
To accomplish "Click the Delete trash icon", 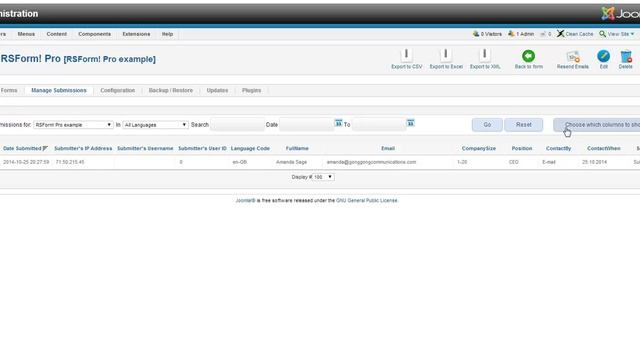I will tap(626, 56).
